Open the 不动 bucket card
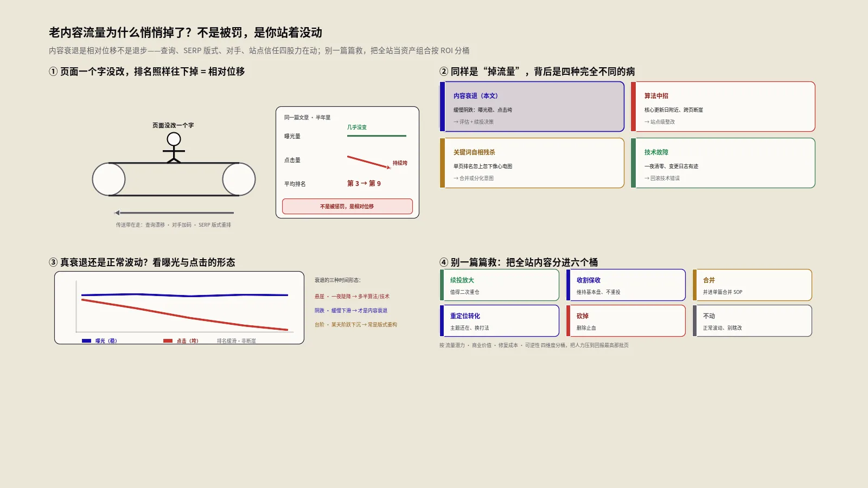868x488 pixels. point(752,321)
